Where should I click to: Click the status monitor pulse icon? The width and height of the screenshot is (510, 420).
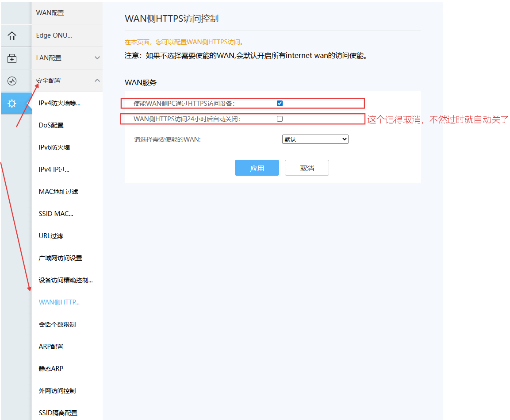(x=12, y=81)
